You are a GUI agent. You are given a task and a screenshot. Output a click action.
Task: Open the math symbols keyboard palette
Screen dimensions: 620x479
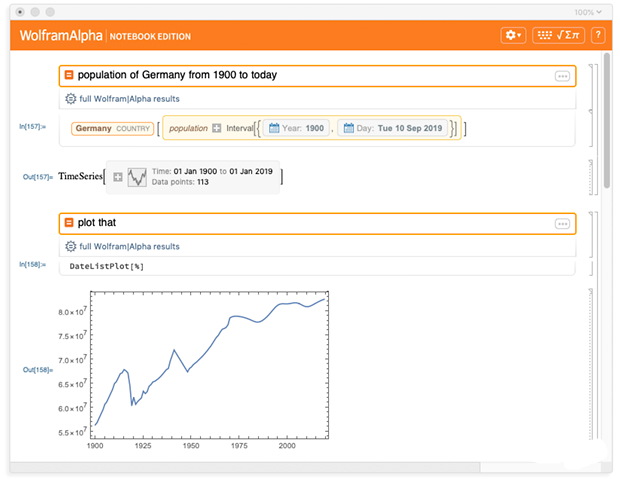click(558, 36)
